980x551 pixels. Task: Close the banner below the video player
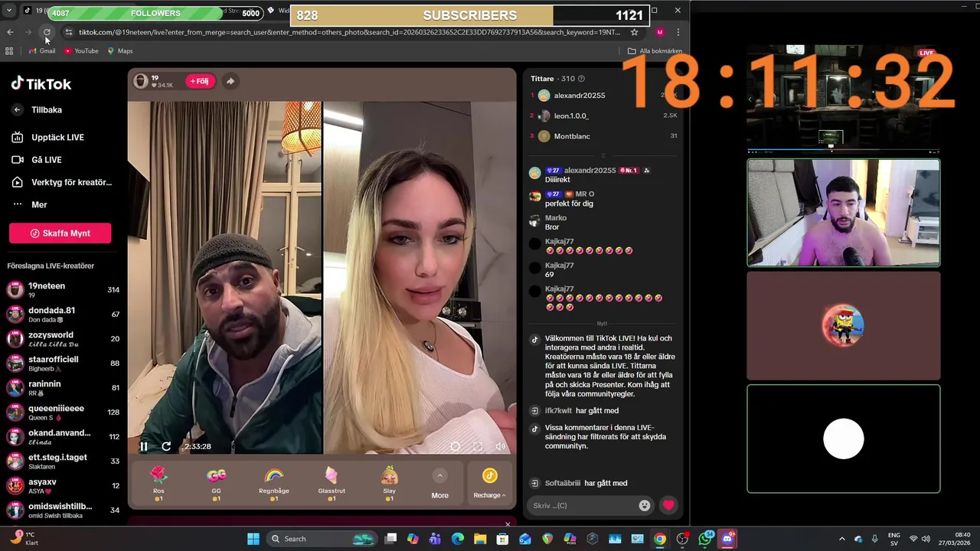[x=508, y=524]
